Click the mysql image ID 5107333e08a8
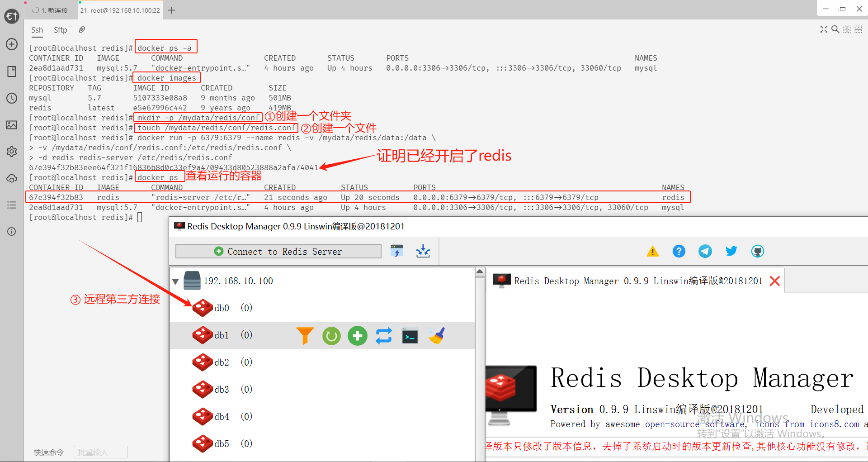 point(160,98)
